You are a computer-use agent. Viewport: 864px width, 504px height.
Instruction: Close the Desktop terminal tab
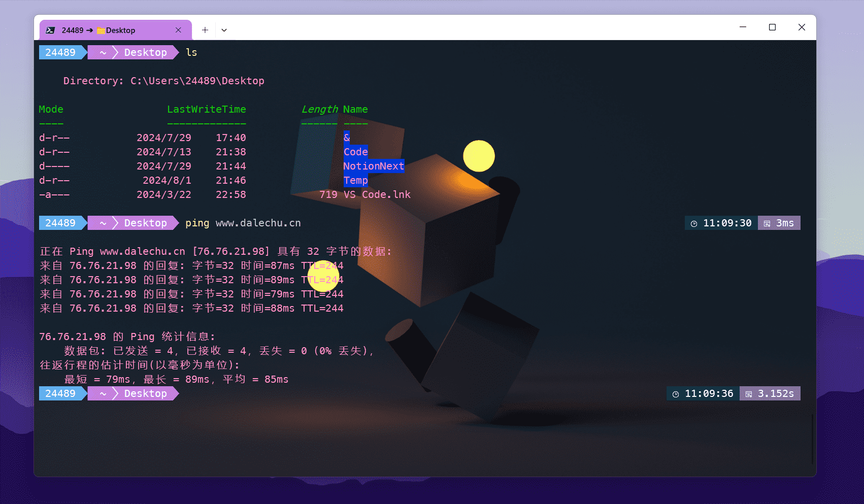[178, 30]
